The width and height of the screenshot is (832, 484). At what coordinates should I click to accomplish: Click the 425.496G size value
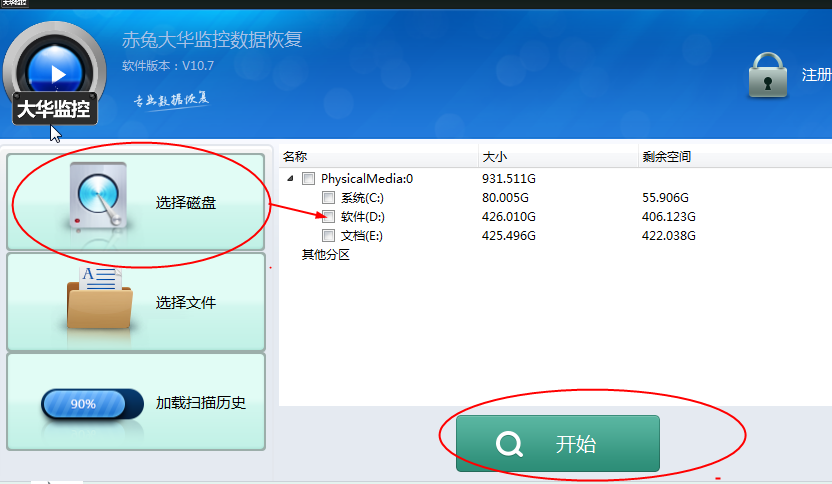tap(509, 236)
